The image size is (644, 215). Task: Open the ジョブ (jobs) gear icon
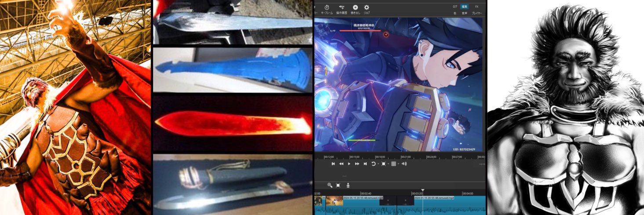tap(367, 7)
